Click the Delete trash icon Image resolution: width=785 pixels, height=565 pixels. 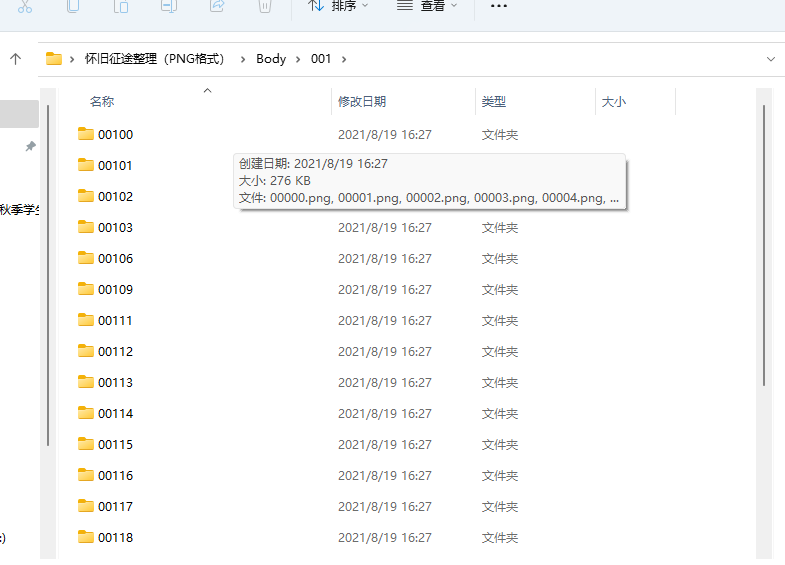point(264,6)
